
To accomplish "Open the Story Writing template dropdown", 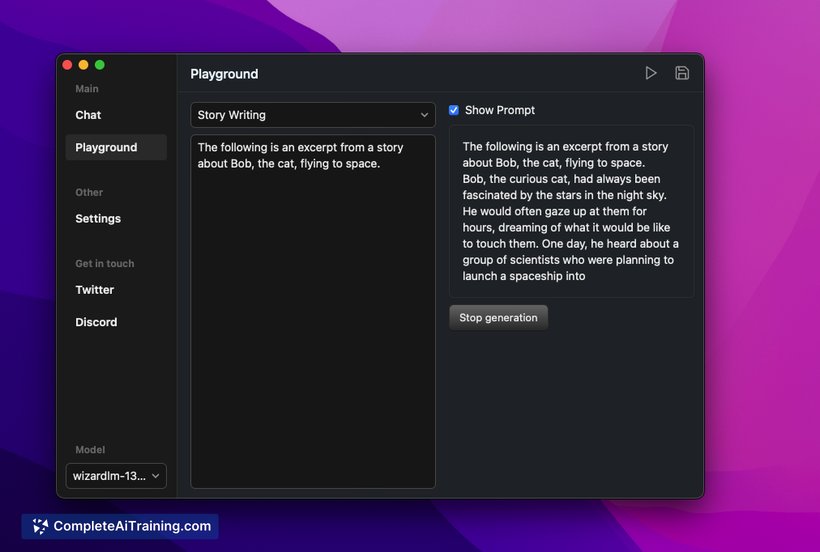I will pos(313,115).
